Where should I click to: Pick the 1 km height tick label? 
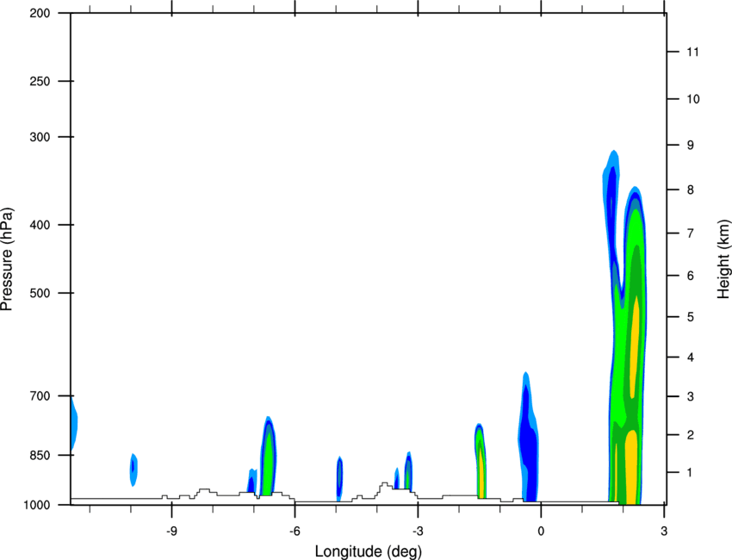pos(690,473)
